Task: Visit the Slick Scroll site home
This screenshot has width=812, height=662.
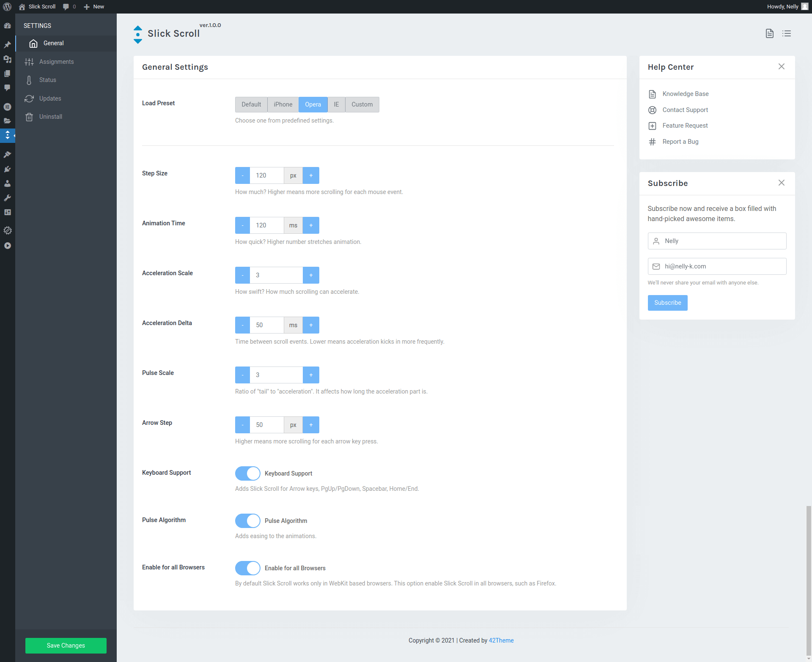Action: [37, 7]
